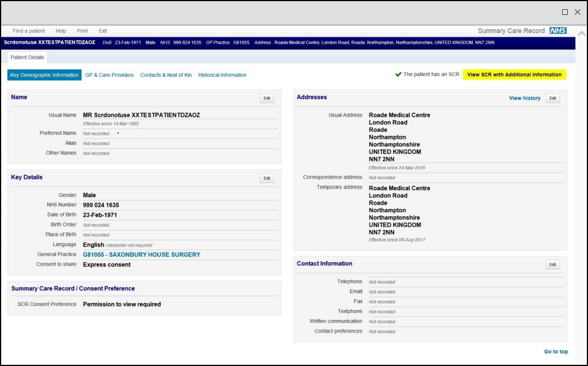Screen dimensions: 588x366
Task: Open View history link for addresses
Action: (525, 98)
